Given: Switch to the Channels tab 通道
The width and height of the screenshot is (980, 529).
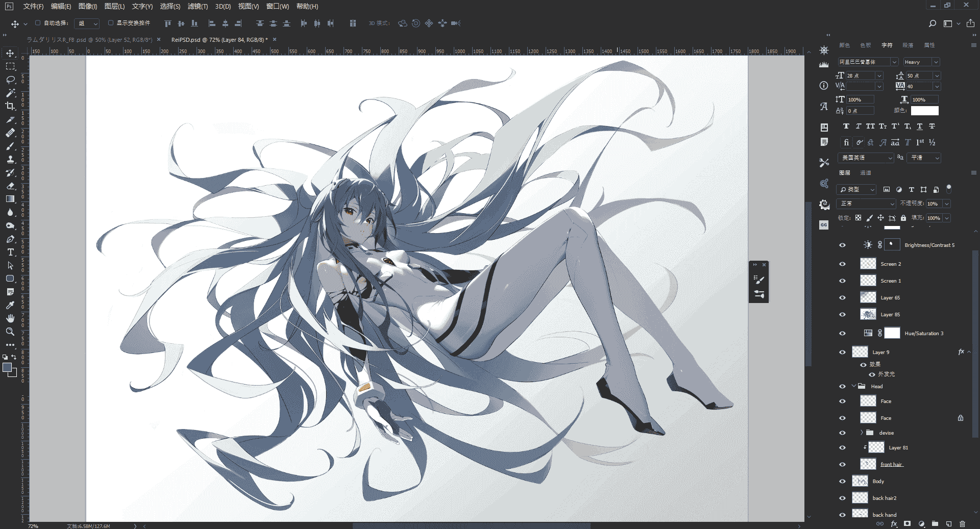Looking at the screenshot, I should pyautogui.click(x=866, y=173).
